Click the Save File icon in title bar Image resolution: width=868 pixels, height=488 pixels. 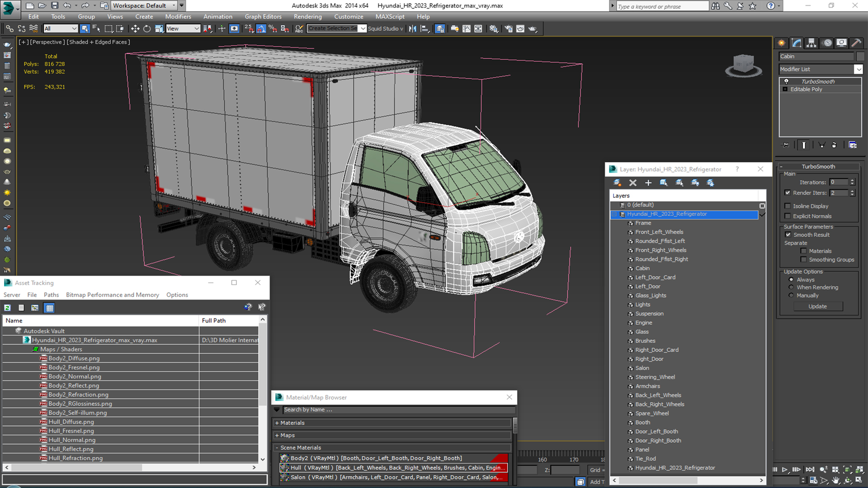pyautogui.click(x=55, y=5)
